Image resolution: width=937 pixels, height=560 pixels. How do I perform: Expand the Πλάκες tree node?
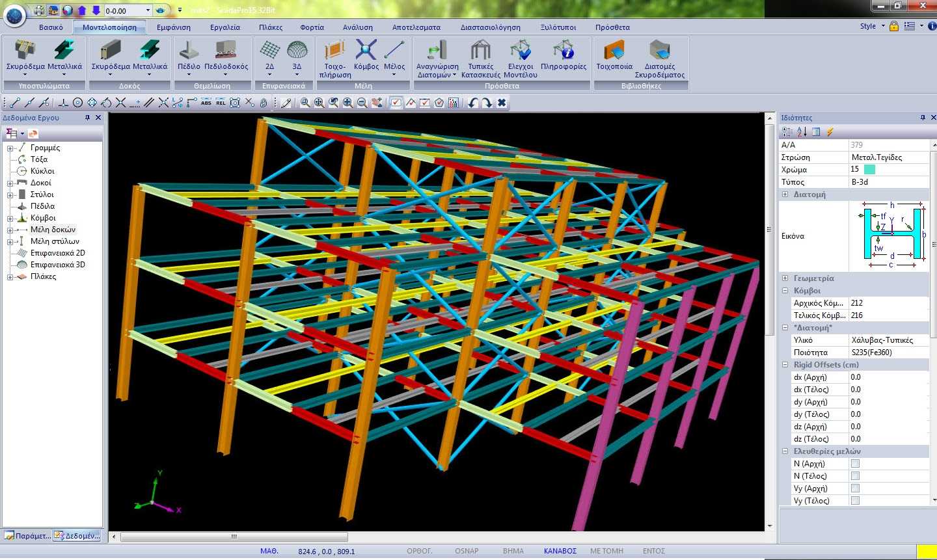click(10, 277)
